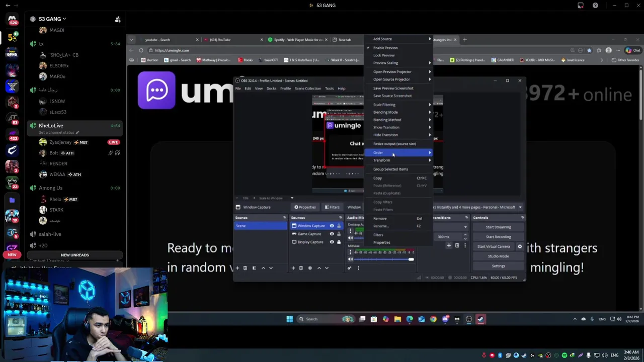Viewport: 644px width, 362px height.
Task: Expand Scale Filtering submenu
Action: click(399, 105)
